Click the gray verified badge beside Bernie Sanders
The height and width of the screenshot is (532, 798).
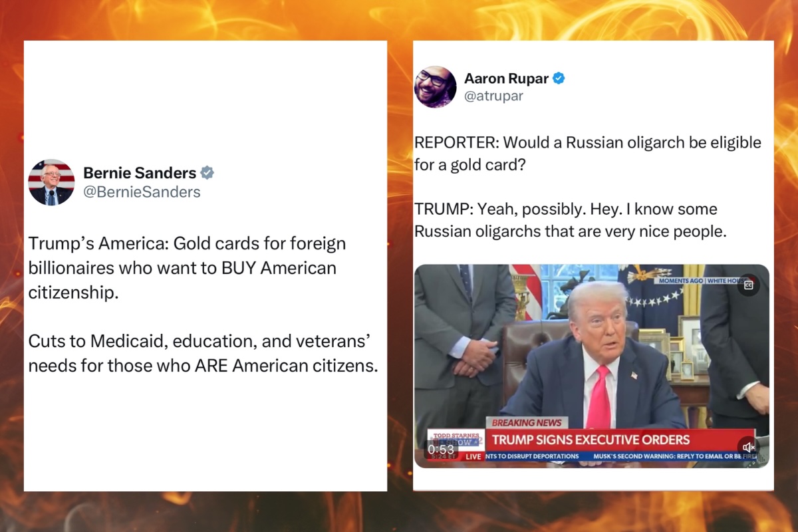[x=207, y=173]
